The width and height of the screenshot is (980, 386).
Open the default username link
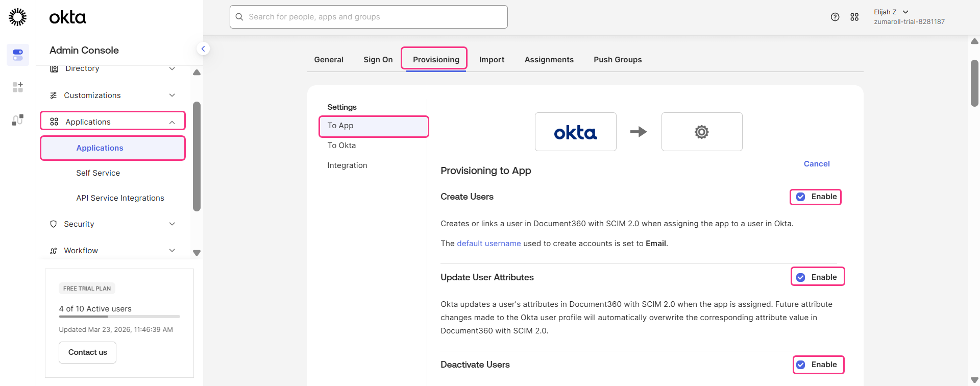coord(489,244)
